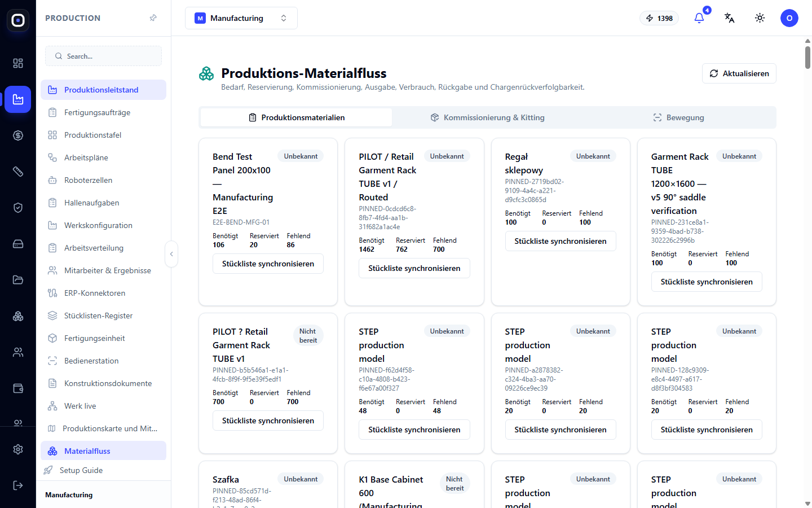Screen dimensions: 812x508
Task: Pin the PRODUCTION sidebar
Action: pyautogui.click(x=153, y=18)
